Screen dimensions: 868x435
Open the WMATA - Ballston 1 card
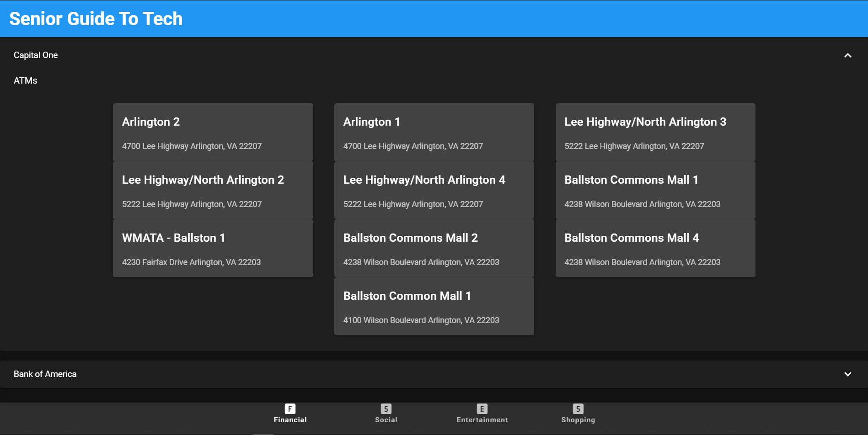213,248
